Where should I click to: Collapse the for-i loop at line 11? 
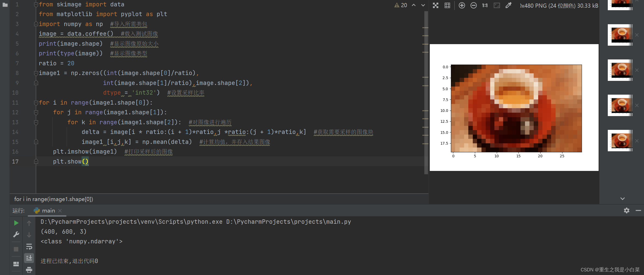click(x=36, y=103)
